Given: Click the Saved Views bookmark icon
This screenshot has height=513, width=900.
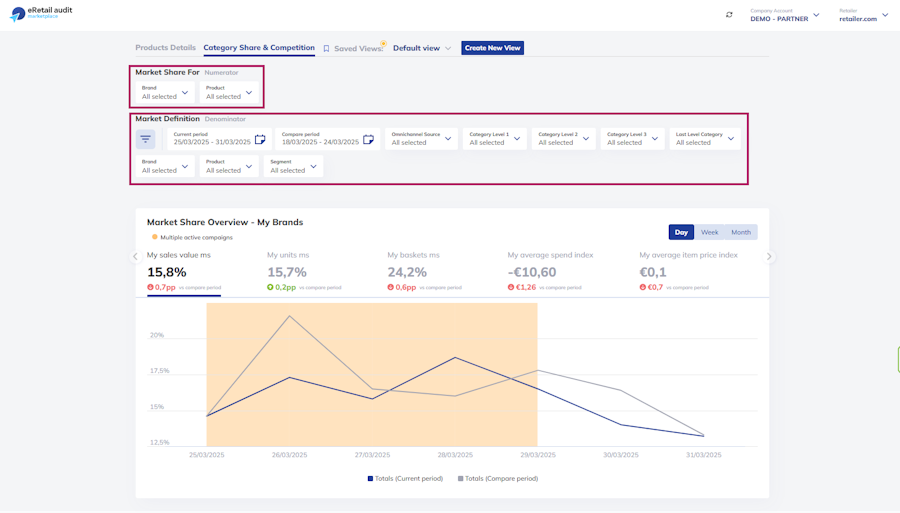Looking at the screenshot, I should click(x=326, y=49).
